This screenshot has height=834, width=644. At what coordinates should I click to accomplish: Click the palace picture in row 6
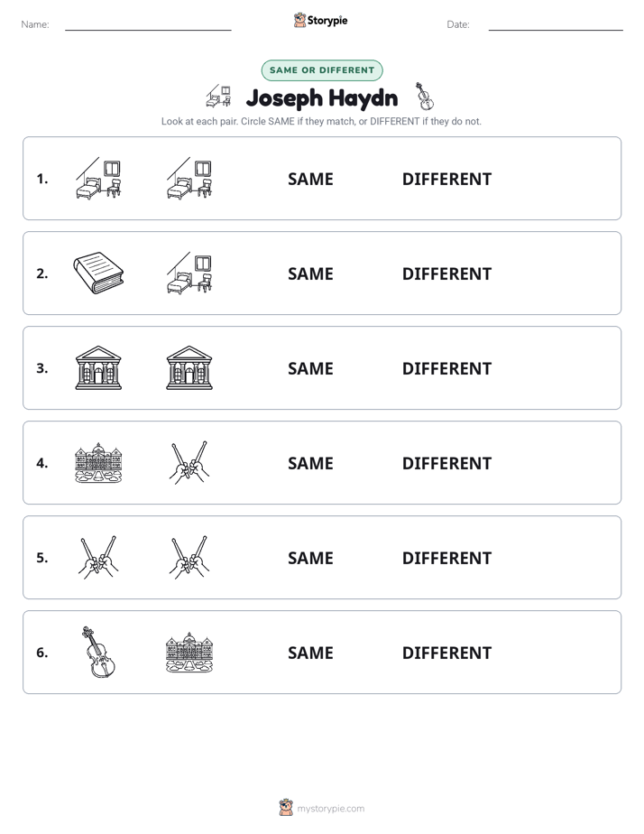click(189, 652)
